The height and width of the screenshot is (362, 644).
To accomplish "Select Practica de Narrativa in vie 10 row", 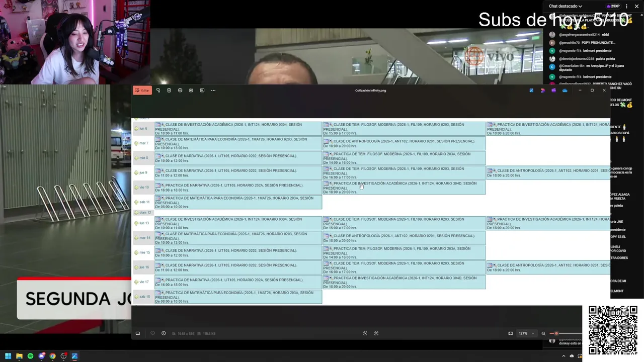I will click(238, 187).
